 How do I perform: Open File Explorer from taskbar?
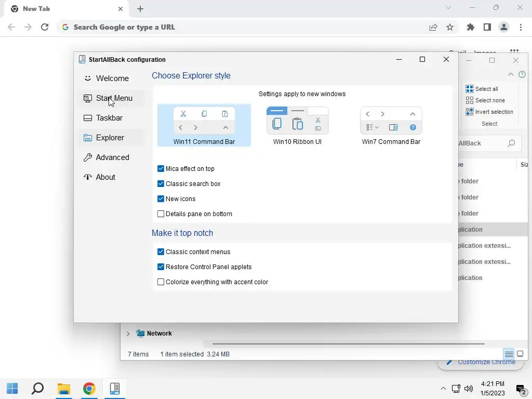64,388
